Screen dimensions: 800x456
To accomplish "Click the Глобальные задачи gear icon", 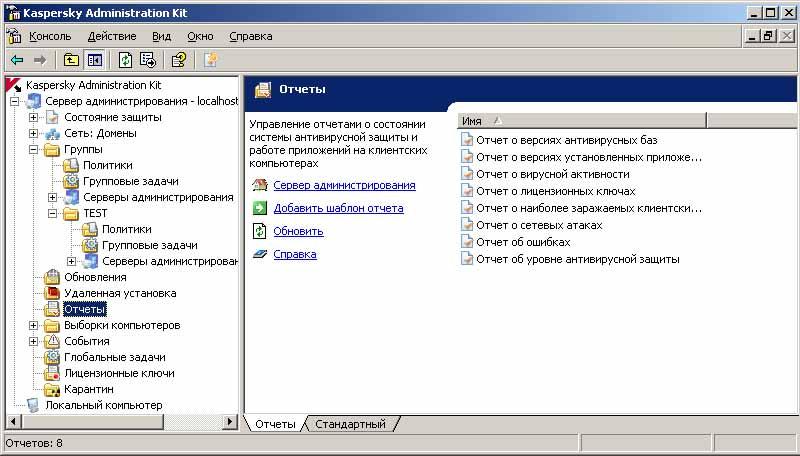I will [52, 357].
